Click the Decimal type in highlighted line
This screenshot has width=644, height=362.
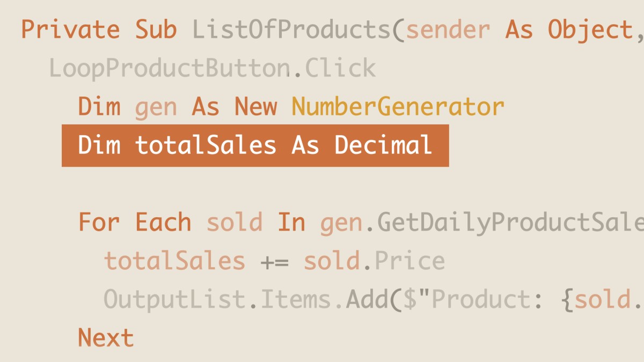point(383,145)
